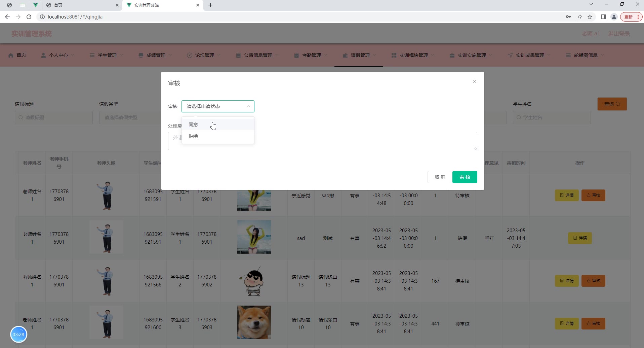Expand 个人中心 menu
Viewport: 644px width, 348px height.
[58, 55]
